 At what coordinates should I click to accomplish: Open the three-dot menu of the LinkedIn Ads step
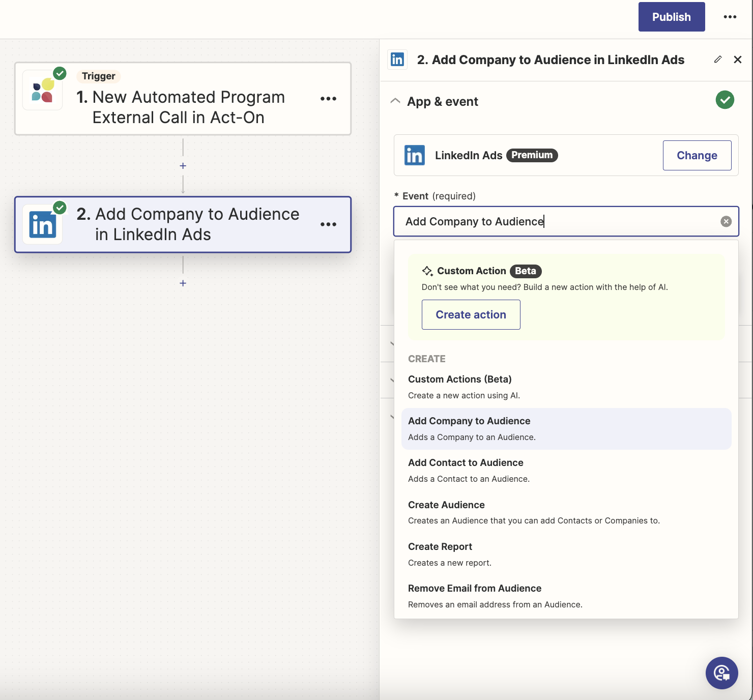(329, 224)
